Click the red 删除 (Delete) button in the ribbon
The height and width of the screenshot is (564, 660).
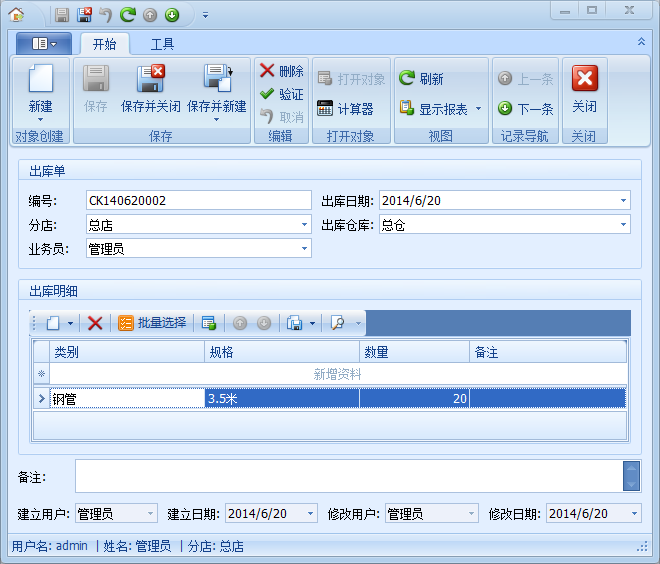[x=281, y=71]
